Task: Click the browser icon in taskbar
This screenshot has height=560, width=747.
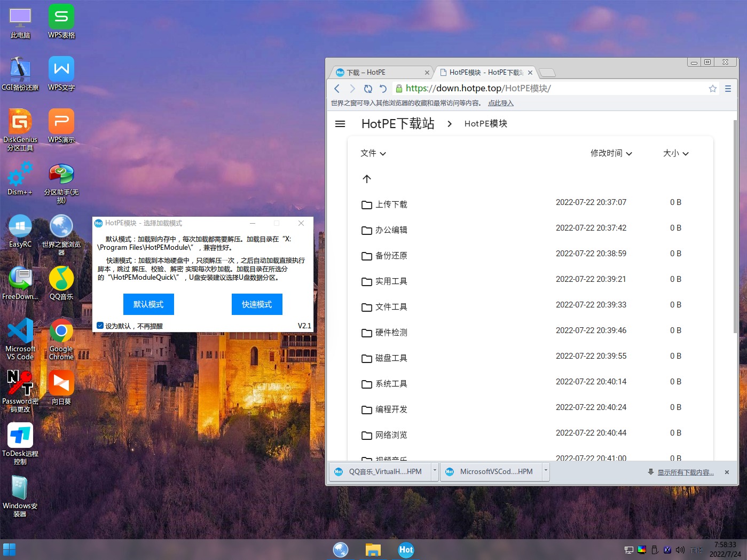Action: pyautogui.click(x=340, y=549)
